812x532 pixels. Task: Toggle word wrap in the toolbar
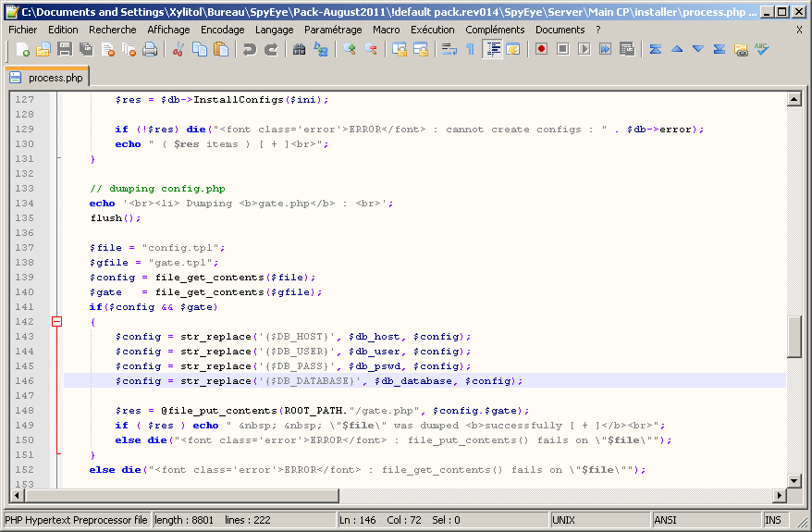449,50
